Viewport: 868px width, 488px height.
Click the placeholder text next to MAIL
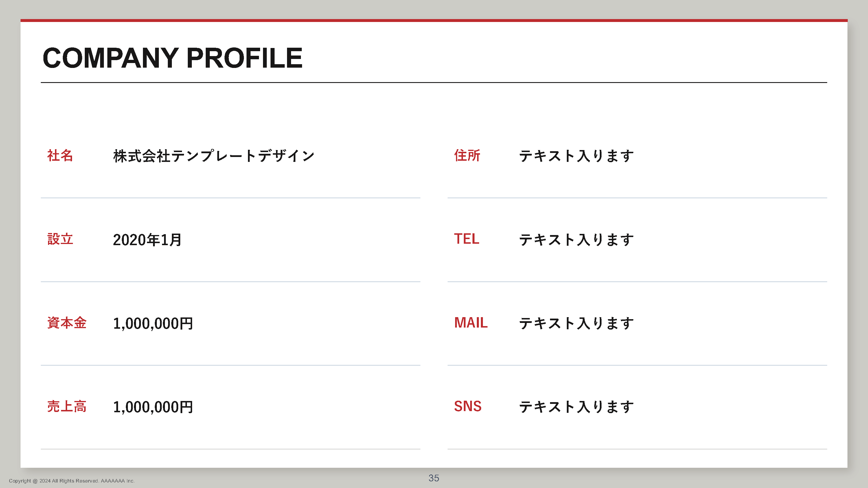(x=576, y=323)
